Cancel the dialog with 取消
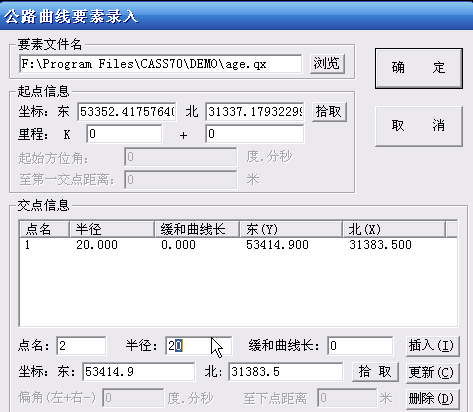 (x=419, y=126)
